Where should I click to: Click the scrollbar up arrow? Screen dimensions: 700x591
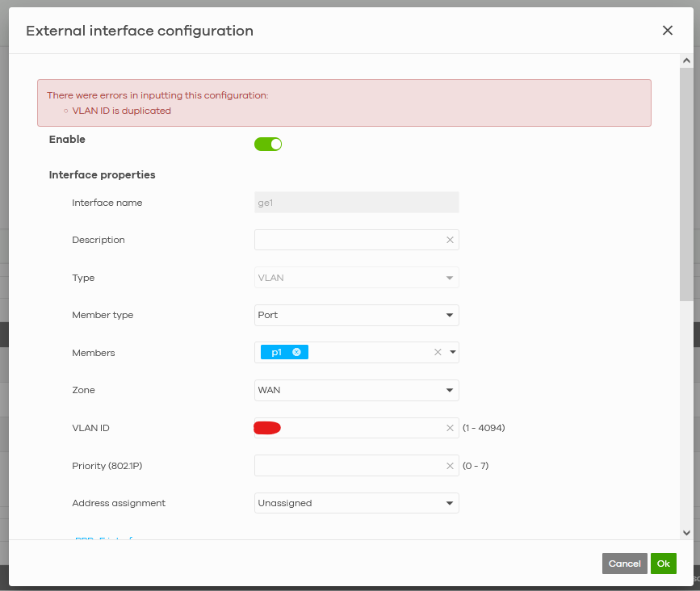click(x=686, y=61)
